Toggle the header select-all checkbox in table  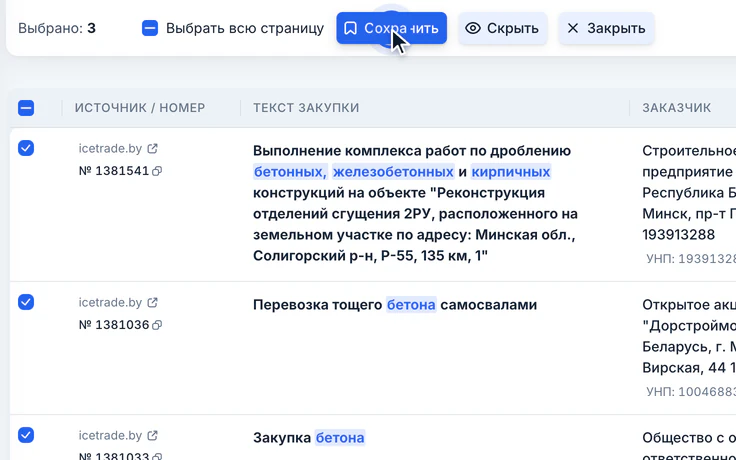[x=26, y=108]
